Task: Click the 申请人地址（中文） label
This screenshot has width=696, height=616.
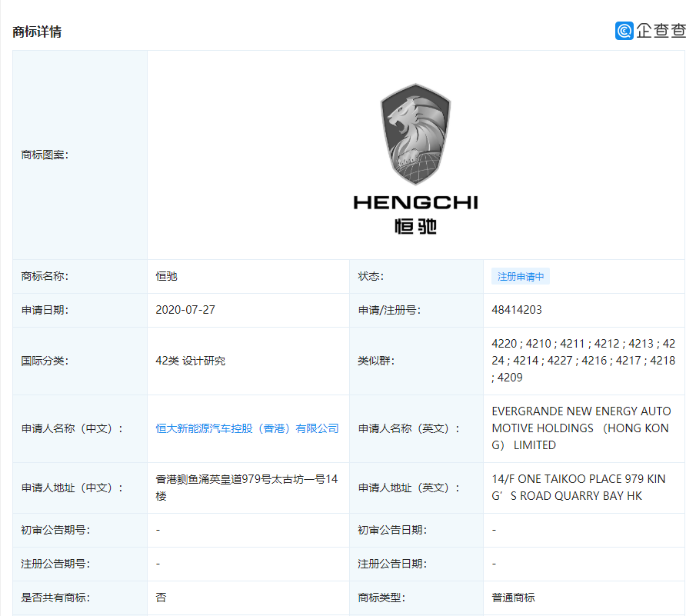Action: pos(72,488)
